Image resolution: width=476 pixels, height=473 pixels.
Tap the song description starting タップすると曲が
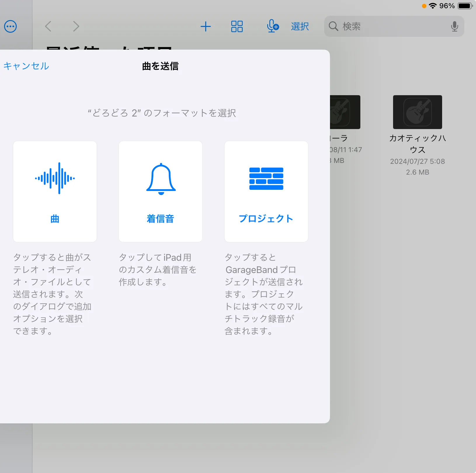(53, 294)
